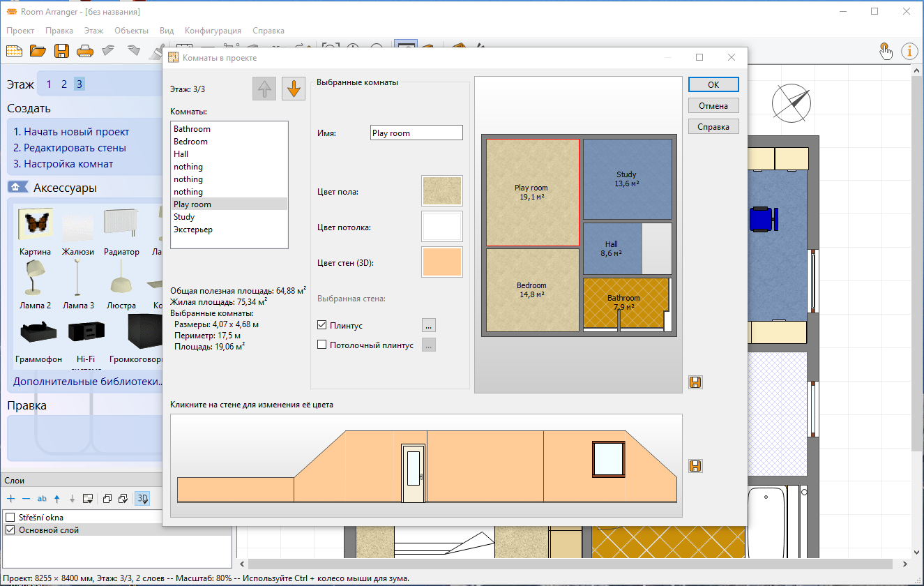Print using the printer toolbar icon
The width and height of the screenshot is (924, 586).
[84, 50]
